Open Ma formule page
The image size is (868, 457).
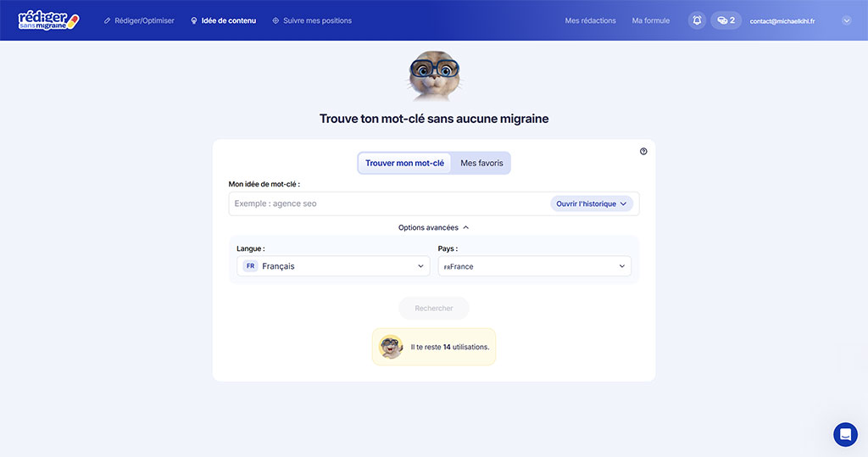click(x=650, y=20)
